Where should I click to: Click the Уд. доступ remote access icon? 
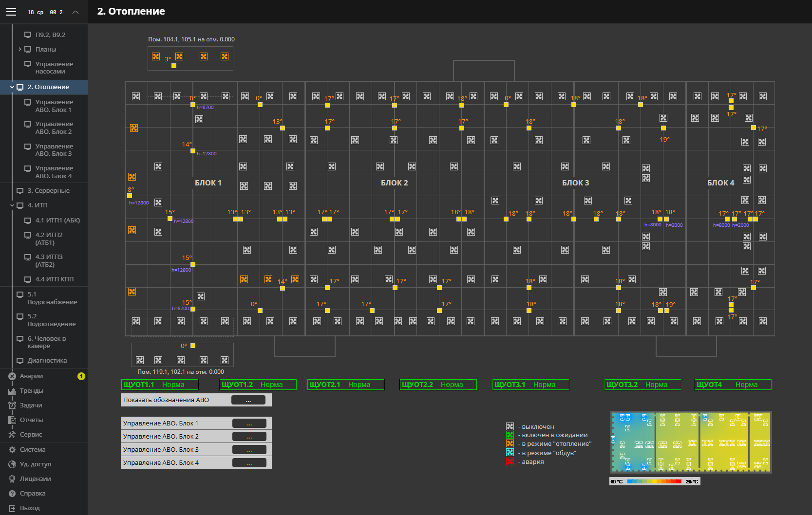[12, 464]
